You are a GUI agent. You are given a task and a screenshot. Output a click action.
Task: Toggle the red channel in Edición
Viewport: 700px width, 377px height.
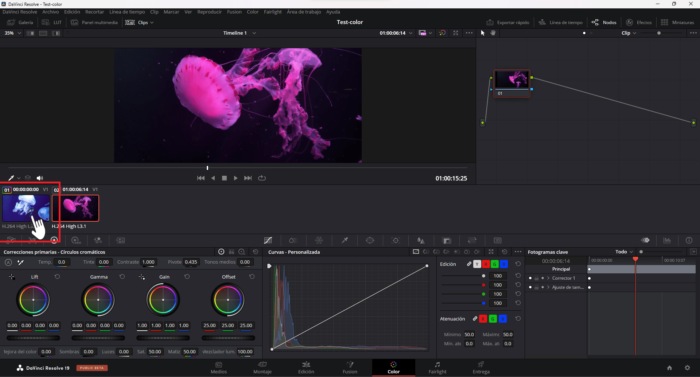pos(486,264)
